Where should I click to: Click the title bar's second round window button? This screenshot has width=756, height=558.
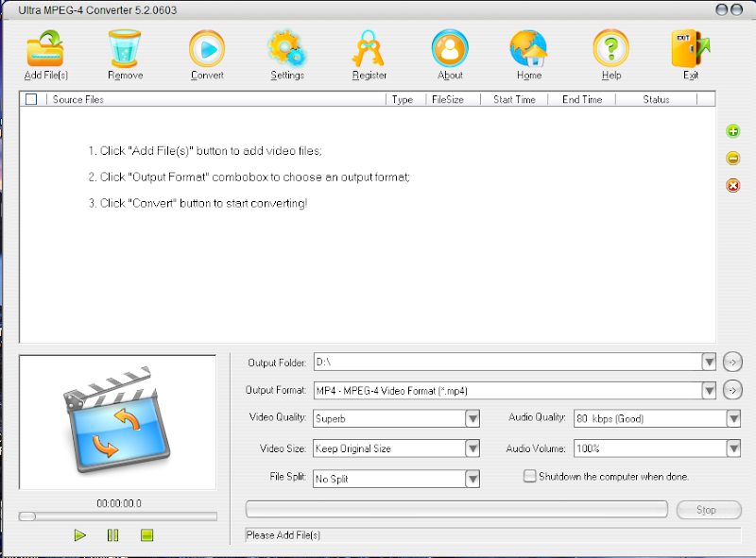[737, 9]
